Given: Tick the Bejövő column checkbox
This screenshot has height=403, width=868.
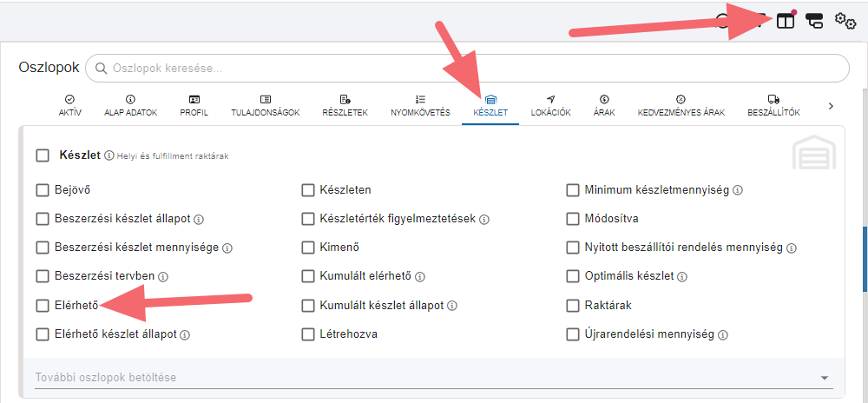Looking at the screenshot, I should click(43, 189).
